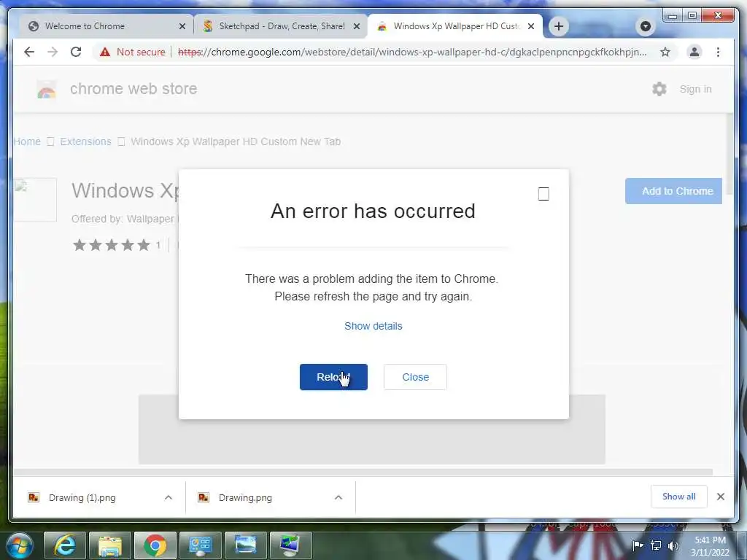Open Chrome three-dot menu

click(x=718, y=52)
